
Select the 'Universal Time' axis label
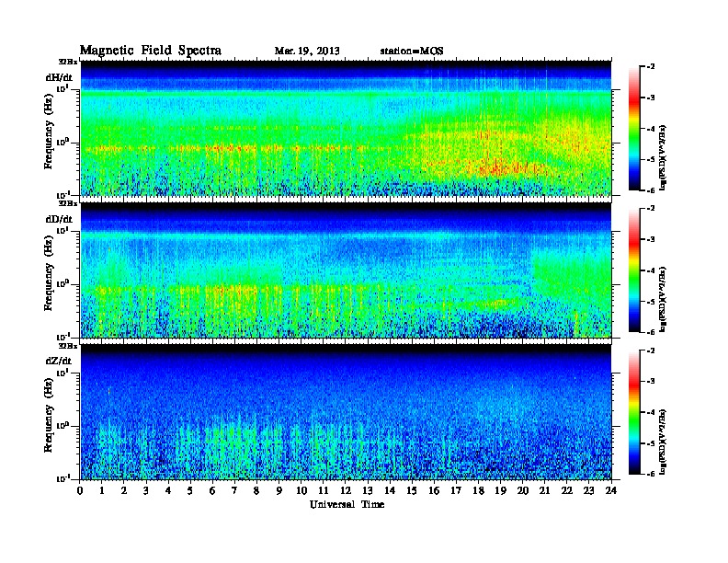(x=347, y=504)
